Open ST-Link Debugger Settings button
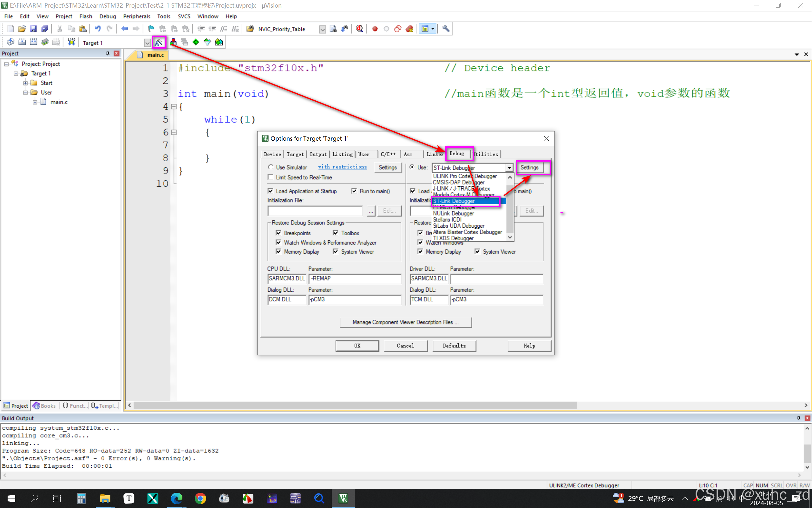The image size is (812, 508). click(529, 167)
